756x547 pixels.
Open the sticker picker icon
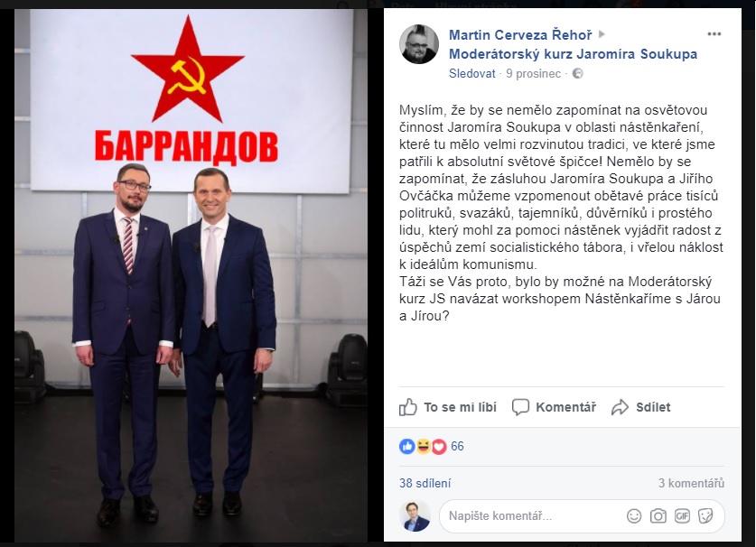click(x=705, y=516)
